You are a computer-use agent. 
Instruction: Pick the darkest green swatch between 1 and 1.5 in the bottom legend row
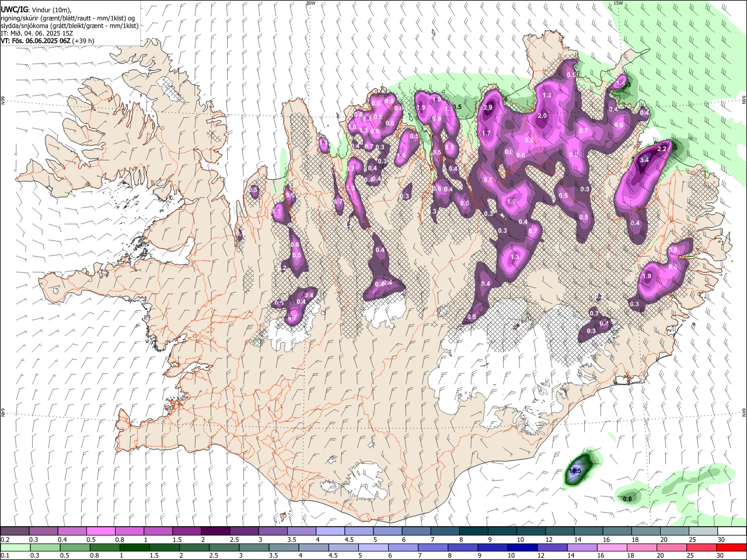click(134, 547)
